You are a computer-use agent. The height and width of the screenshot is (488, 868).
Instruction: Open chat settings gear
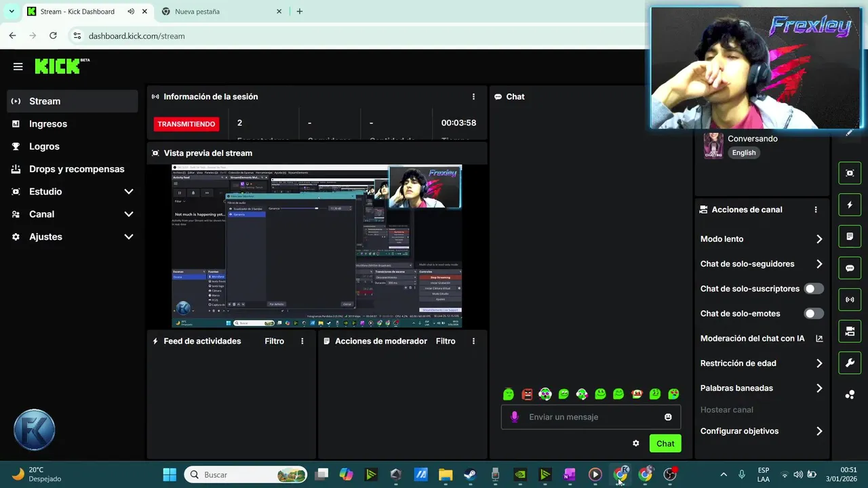635,443
